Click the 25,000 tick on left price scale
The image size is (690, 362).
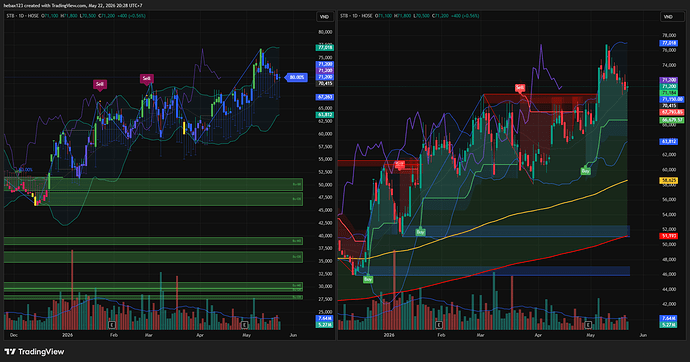click(325, 312)
